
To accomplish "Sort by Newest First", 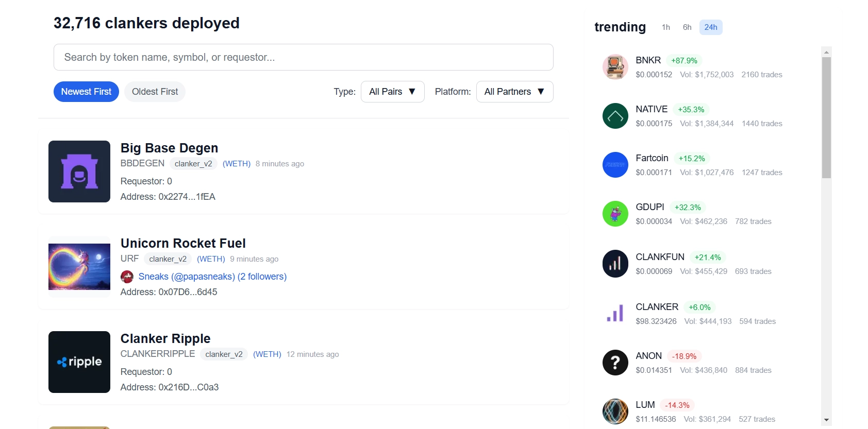I will (86, 92).
